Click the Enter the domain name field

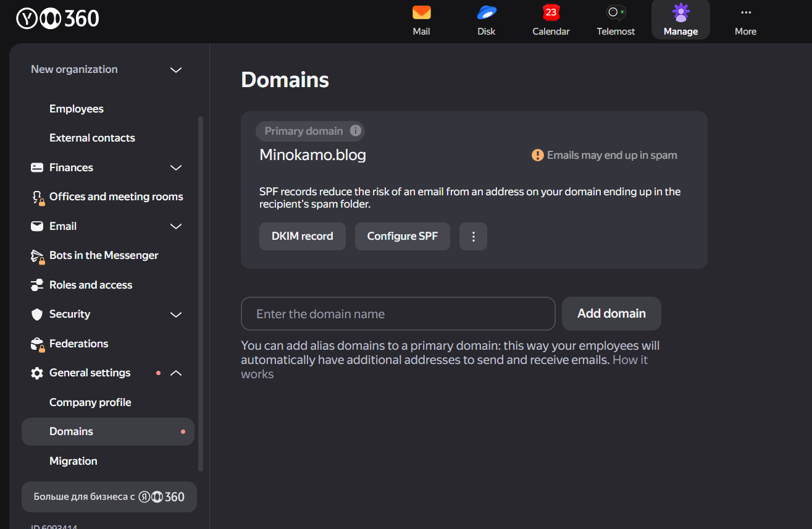pyautogui.click(x=398, y=314)
